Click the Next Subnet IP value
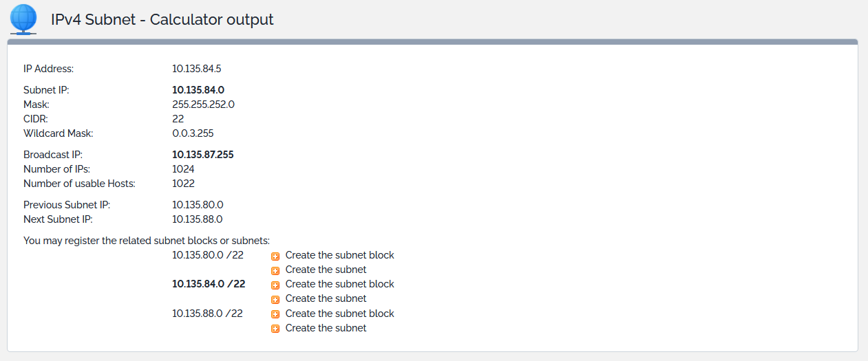This screenshot has width=868, height=361. (198, 219)
